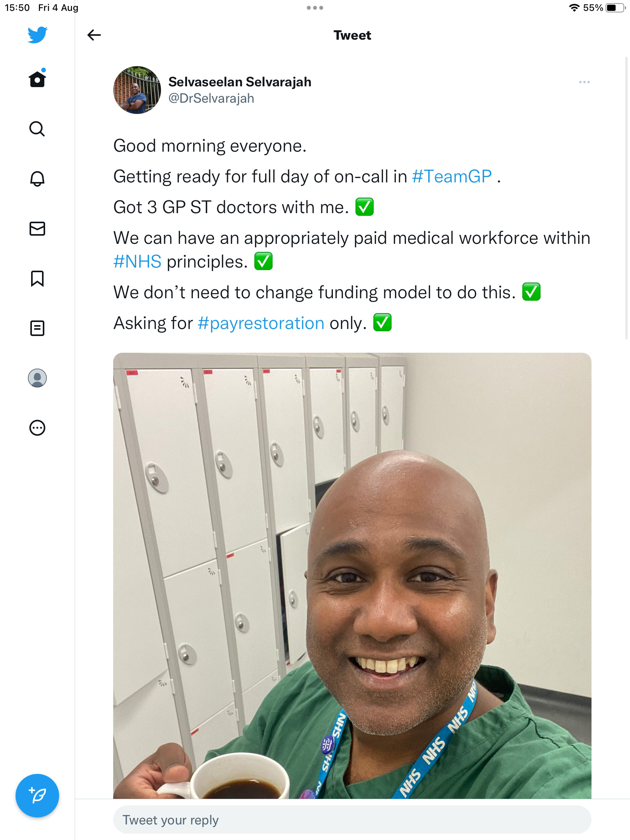This screenshot has height=840, width=630.
Task: Open the Profile avatar icon
Action: pos(37,378)
